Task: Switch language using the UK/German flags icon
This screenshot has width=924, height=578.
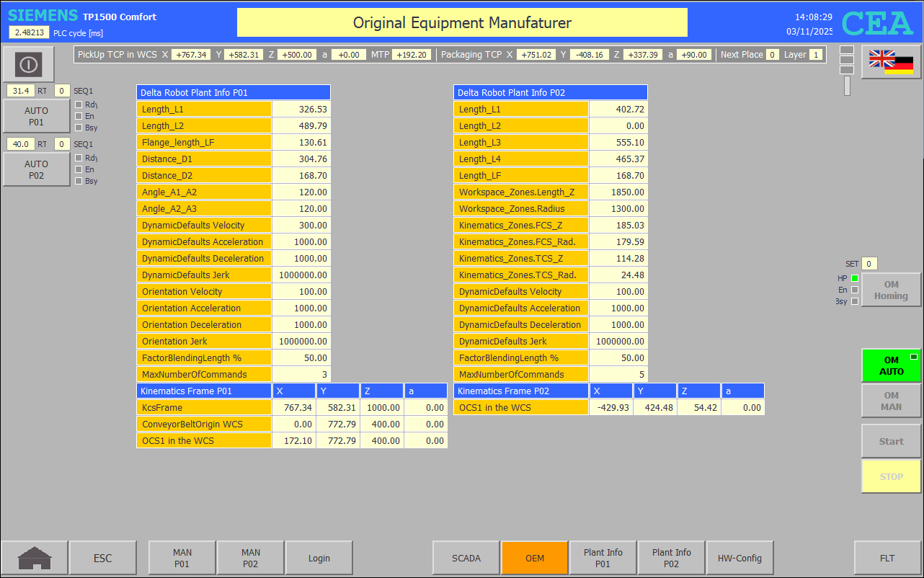Action: click(891, 62)
